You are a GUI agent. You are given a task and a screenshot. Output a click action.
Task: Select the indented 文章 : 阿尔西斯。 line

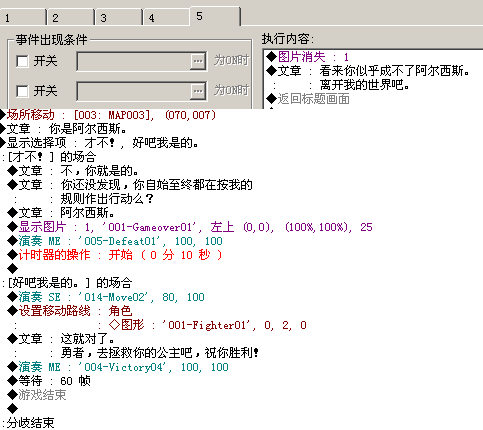(x=61, y=213)
